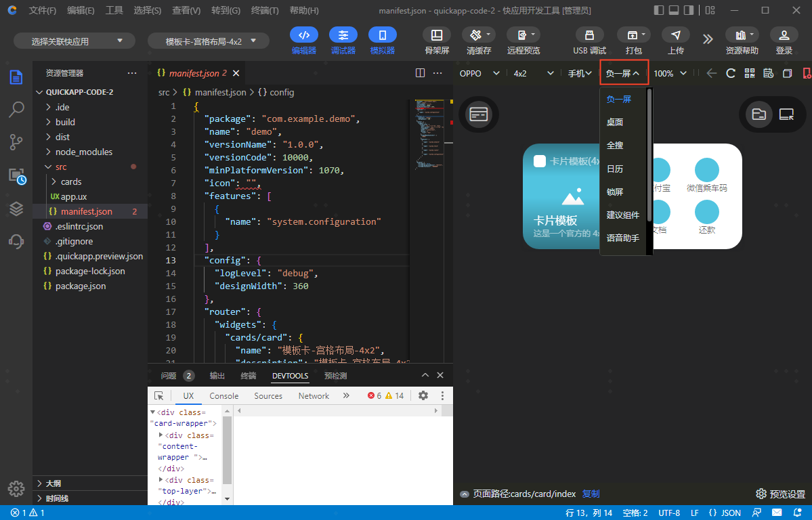
Task: Expand the node_modules folder
Action: (x=84, y=152)
